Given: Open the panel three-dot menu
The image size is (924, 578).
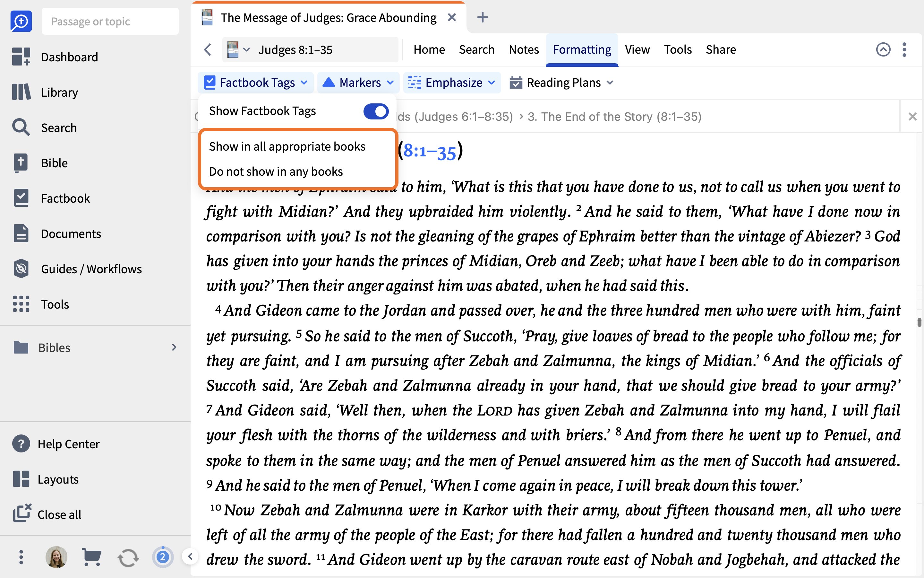Looking at the screenshot, I should pos(904,50).
